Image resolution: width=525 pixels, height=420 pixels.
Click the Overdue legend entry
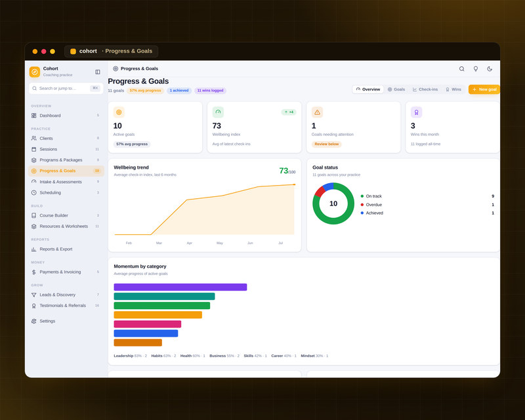click(x=427, y=205)
